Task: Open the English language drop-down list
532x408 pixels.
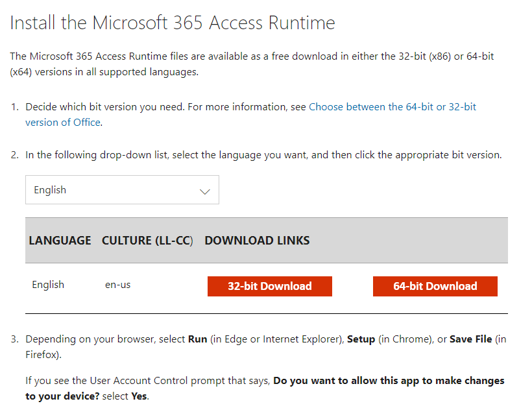Action: point(122,190)
